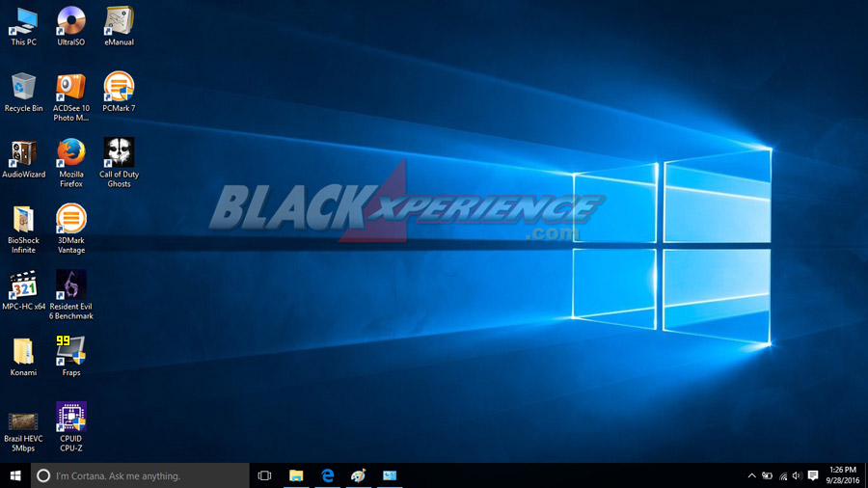The height and width of the screenshot is (488, 868).
Task: Launch 3DMark Vantage shortcut
Action: [70, 230]
